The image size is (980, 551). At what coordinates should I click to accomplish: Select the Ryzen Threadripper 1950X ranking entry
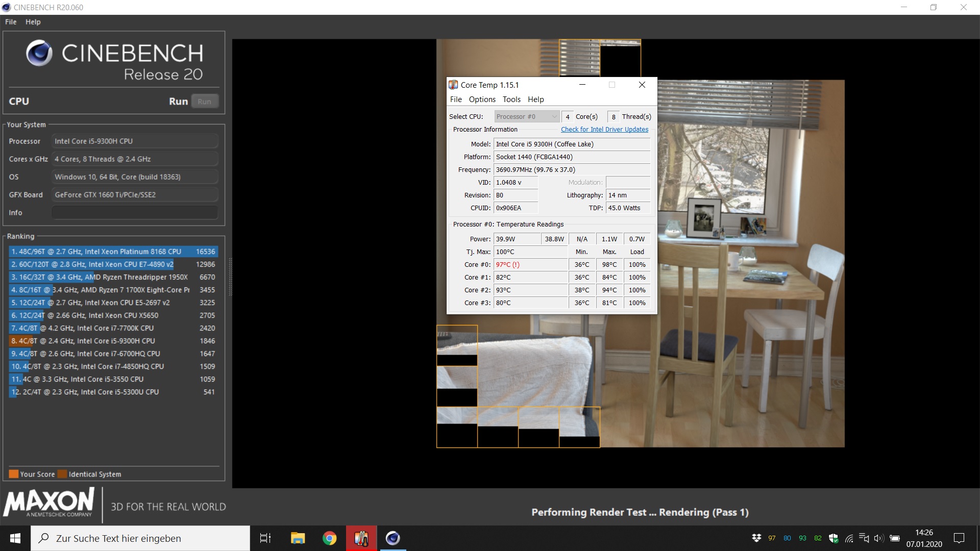tap(113, 277)
